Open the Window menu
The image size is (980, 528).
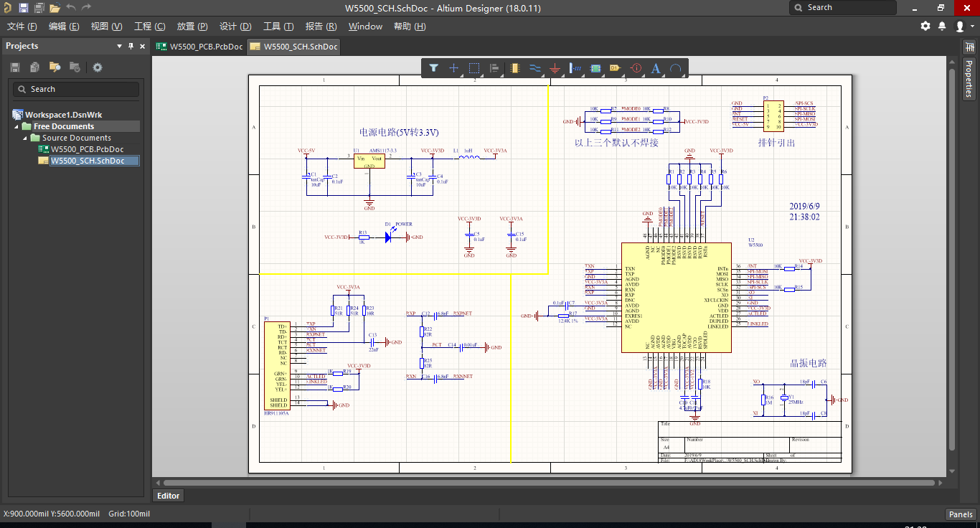365,27
